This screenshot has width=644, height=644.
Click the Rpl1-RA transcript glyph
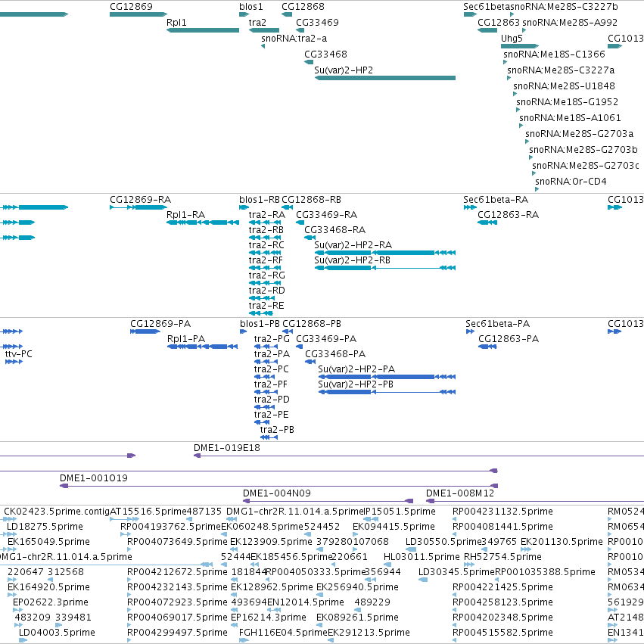pyautogui.click(x=203, y=222)
